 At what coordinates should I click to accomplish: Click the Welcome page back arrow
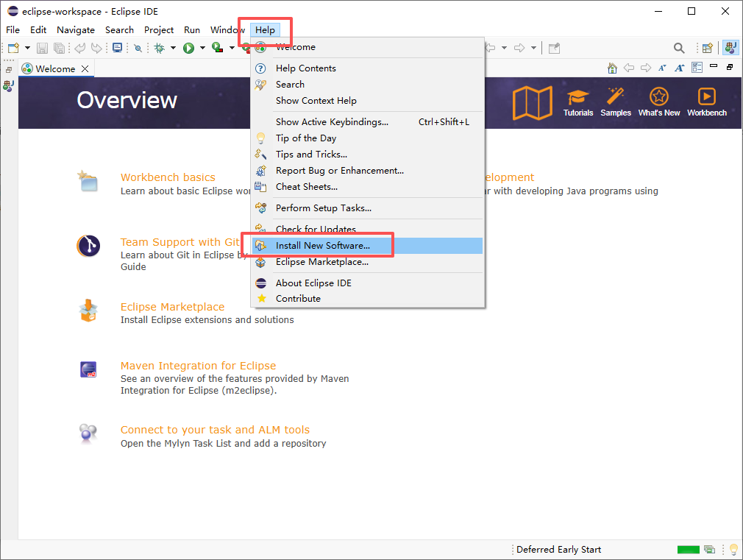(x=629, y=68)
